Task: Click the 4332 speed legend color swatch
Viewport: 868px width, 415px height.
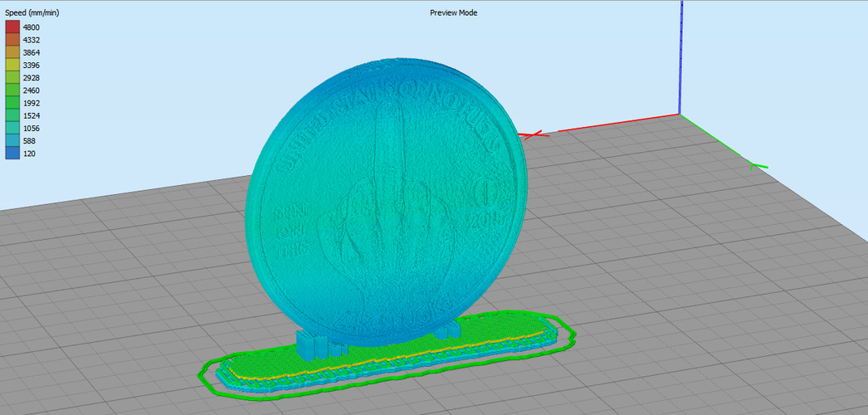Action: pos(12,40)
